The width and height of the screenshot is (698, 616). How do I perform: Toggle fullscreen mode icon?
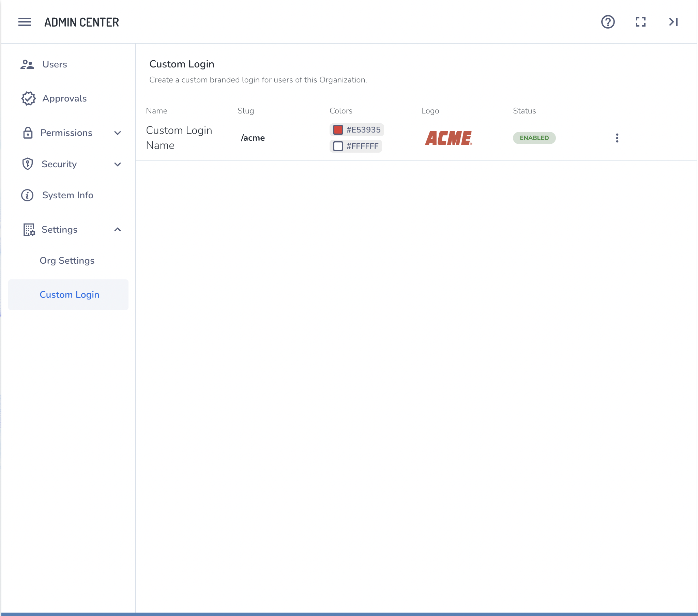click(640, 22)
